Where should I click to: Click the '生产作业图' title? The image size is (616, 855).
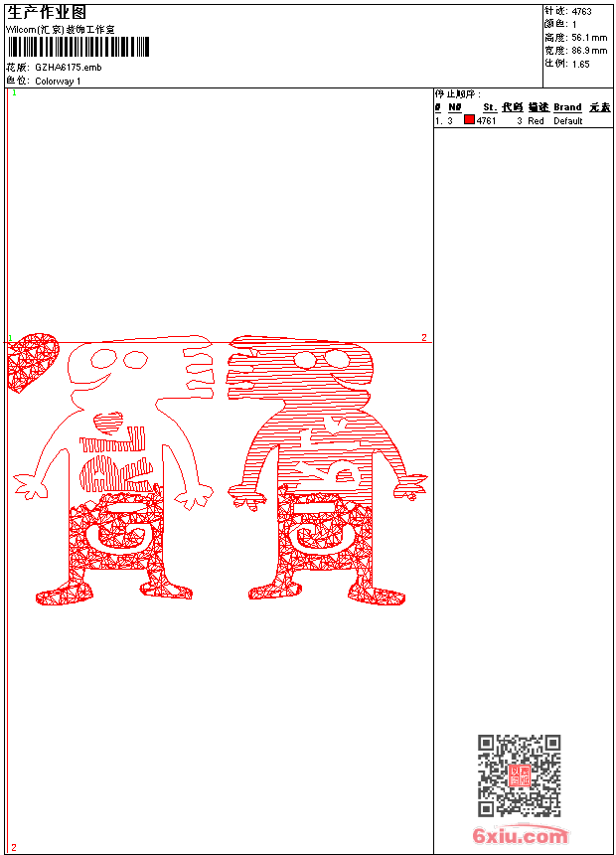tap(47, 12)
